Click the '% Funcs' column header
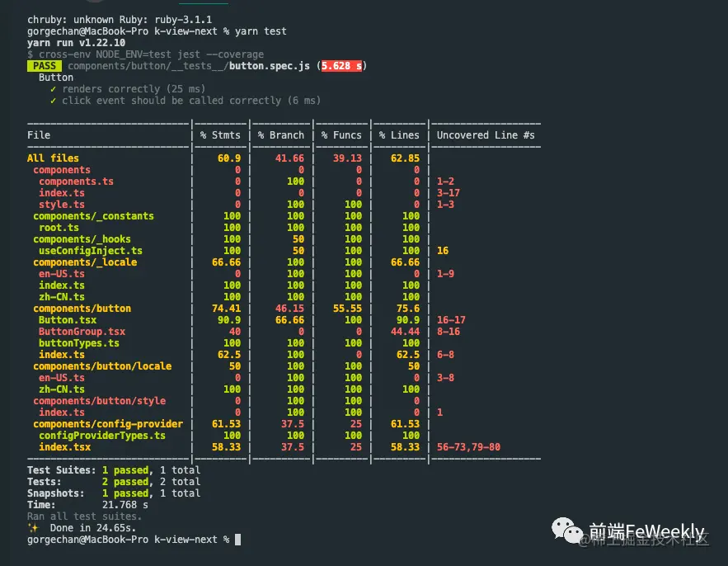 coord(341,135)
